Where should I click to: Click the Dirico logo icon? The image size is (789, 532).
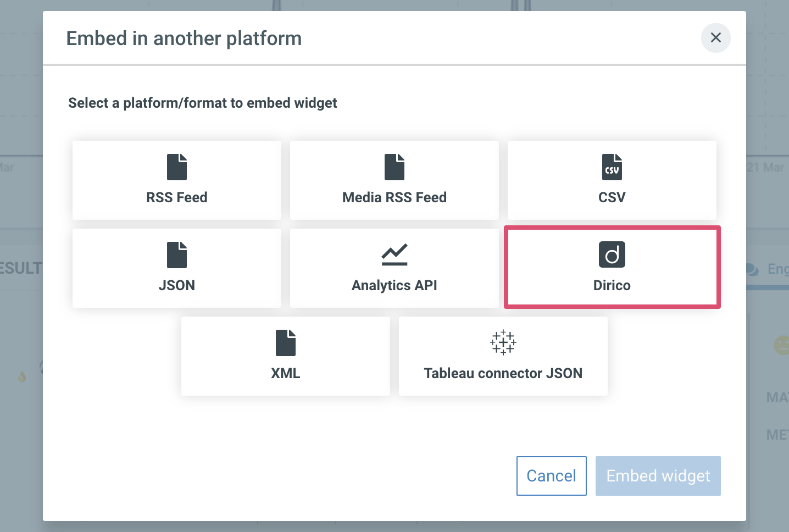(x=612, y=254)
